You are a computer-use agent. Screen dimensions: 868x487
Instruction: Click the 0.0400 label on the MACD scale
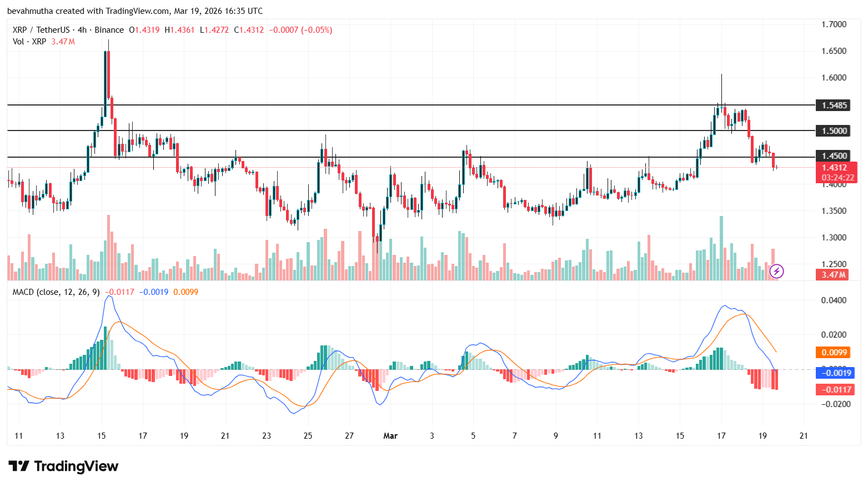(834, 300)
